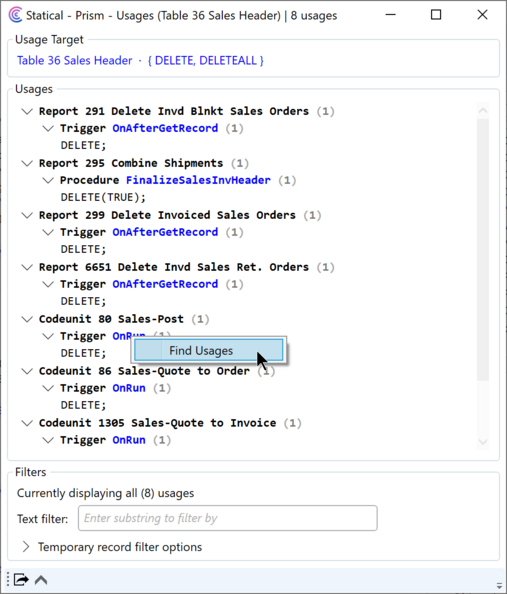Collapse the Codeunit 80 Sales-Post node
Image resolution: width=507 pixels, height=594 pixels.
27,319
